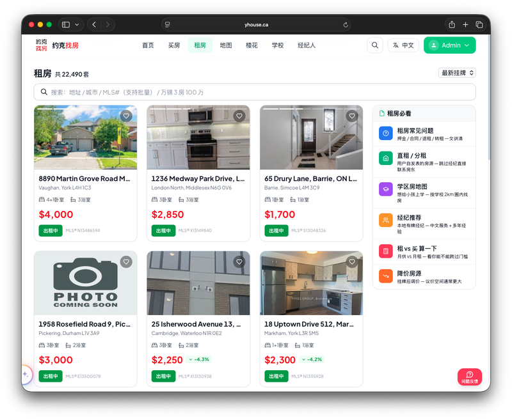This screenshot has height=420, width=512.
Task: Open the 租房常见问题 link
Action: [x=424, y=134]
